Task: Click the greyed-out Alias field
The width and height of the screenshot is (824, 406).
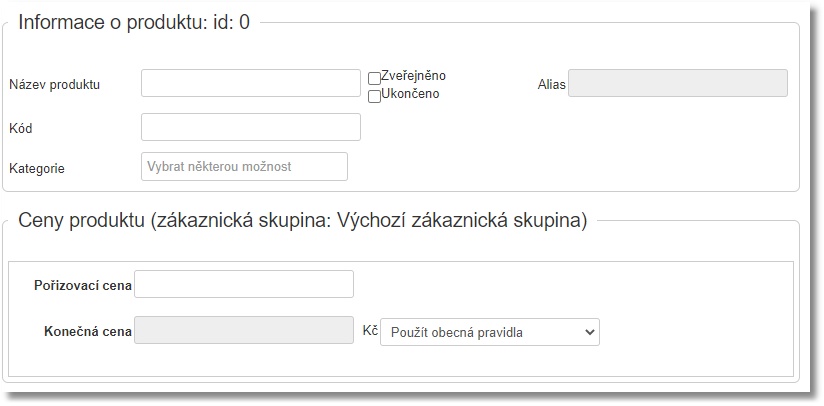Action: coord(678,83)
